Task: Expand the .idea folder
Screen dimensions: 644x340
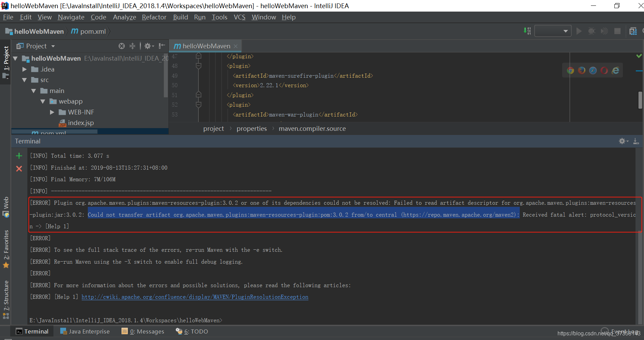Action: [x=25, y=69]
